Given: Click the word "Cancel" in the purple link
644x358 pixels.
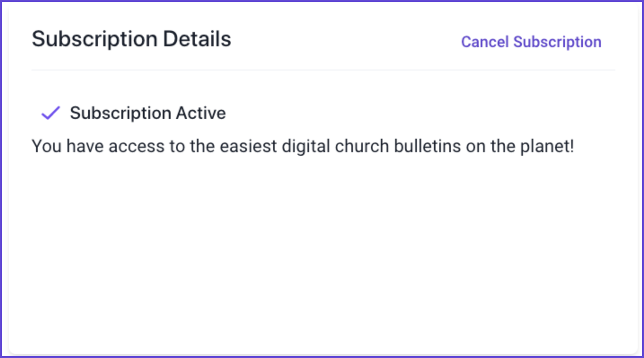Looking at the screenshot, I should pyautogui.click(x=485, y=42).
